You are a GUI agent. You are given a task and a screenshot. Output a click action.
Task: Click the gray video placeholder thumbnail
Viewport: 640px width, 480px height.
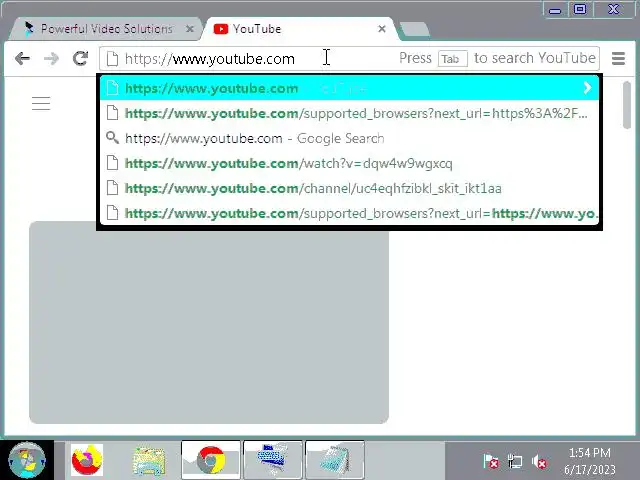[209, 322]
